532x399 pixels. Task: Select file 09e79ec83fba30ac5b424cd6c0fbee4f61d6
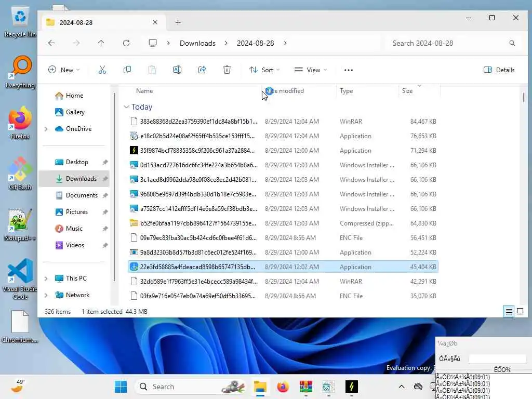(x=283, y=238)
